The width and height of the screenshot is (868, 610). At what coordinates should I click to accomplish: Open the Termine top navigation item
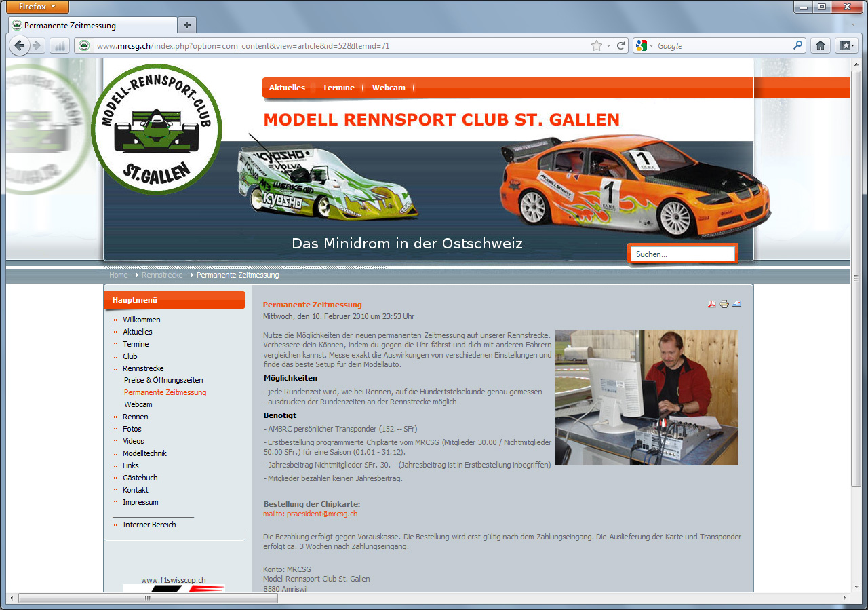(x=338, y=88)
